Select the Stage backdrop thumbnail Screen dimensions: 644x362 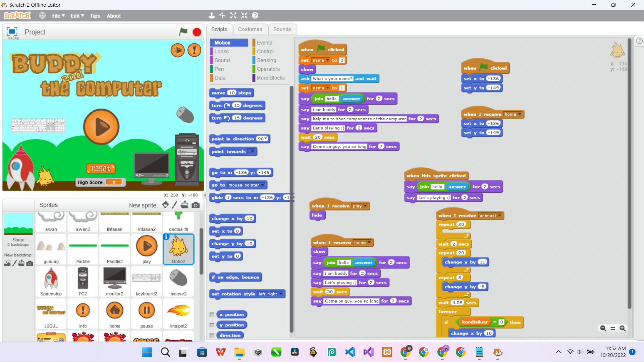pyautogui.click(x=18, y=224)
